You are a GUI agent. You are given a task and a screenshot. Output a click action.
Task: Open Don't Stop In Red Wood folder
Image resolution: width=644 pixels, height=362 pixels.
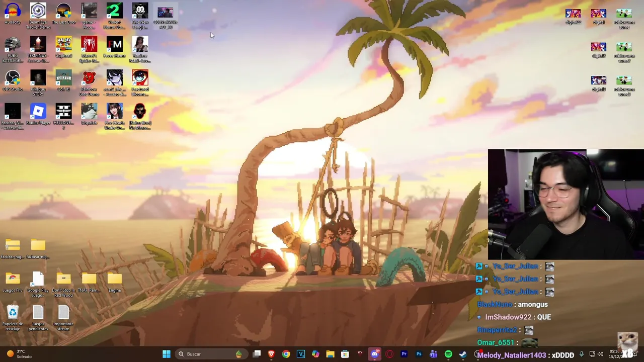point(63,285)
